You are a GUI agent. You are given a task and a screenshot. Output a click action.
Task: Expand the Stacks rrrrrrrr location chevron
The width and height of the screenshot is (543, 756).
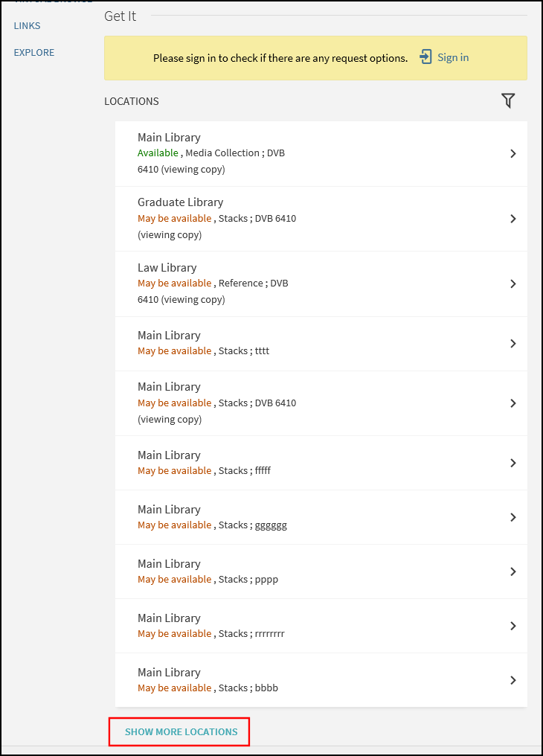click(513, 626)
